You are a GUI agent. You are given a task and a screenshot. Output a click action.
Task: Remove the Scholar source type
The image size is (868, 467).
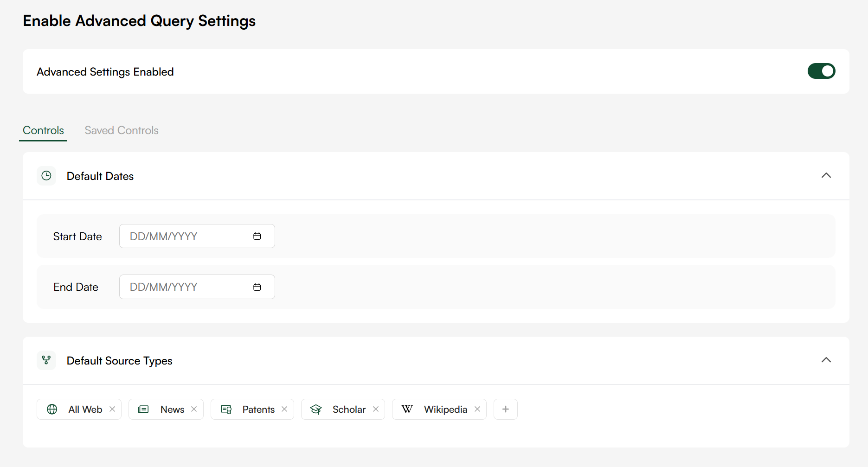point(376,409)
